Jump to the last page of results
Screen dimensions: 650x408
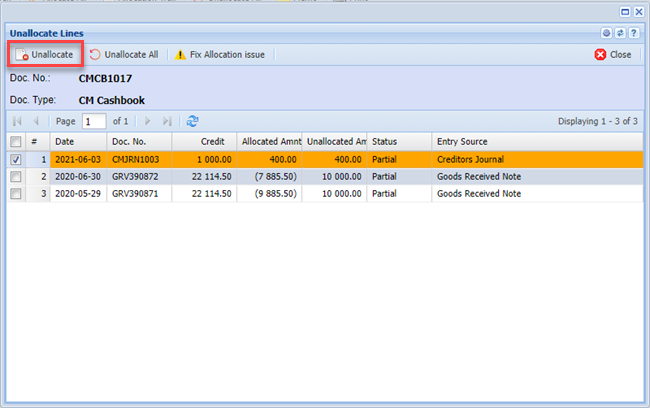click(x=167, y=121)
